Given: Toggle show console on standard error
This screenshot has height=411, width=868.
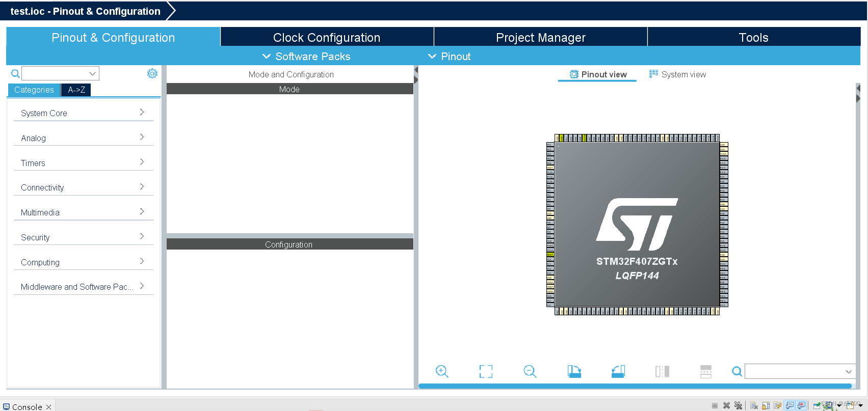Looking at the screenshot, I should click(802, 405).
